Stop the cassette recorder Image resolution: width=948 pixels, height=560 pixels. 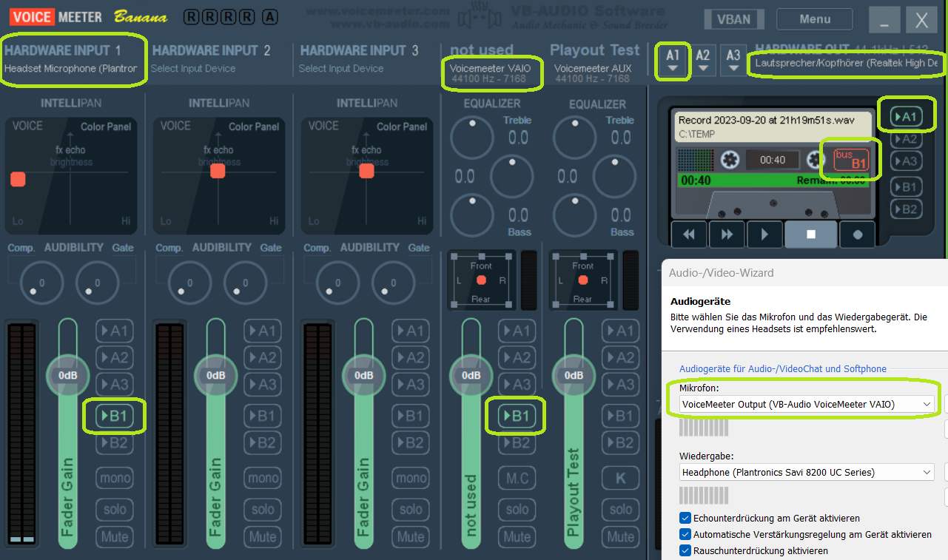pos(810,235)
